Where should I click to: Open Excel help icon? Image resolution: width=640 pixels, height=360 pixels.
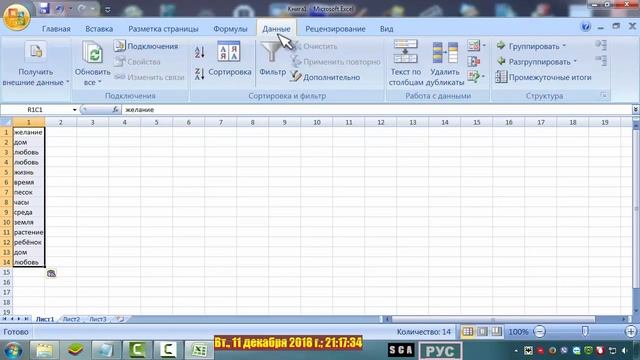coord(586,27)
